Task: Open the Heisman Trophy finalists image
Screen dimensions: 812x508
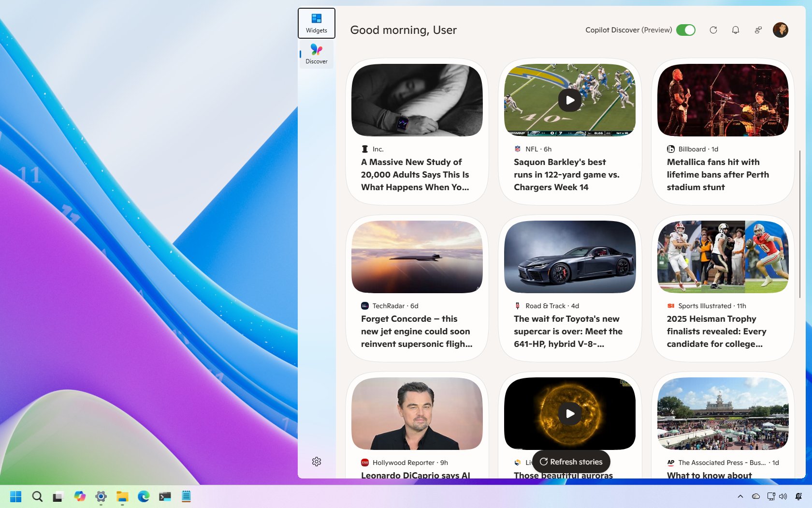Action: tap(723, 257)
